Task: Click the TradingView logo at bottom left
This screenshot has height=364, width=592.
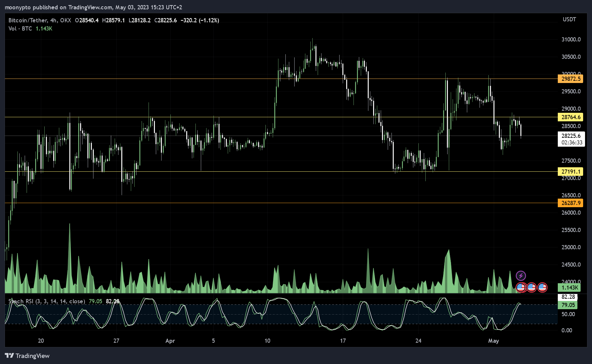Action: click(x=27, y=356)
